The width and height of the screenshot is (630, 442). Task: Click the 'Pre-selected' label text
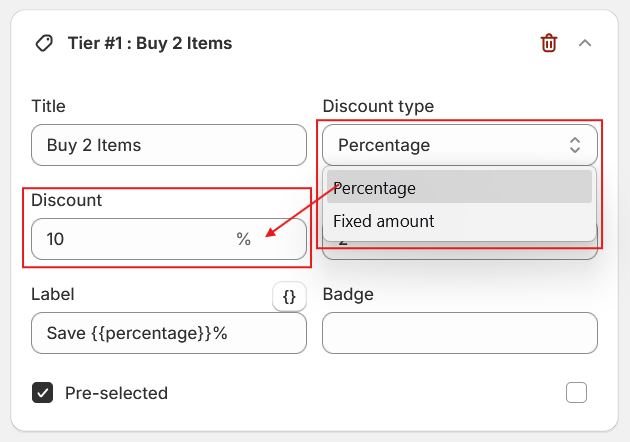tap(116, 393)
